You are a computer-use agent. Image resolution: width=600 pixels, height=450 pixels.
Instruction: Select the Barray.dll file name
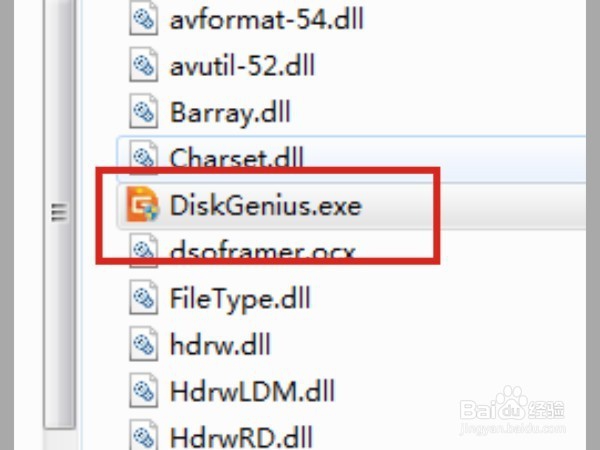click(x=230, y=113)
